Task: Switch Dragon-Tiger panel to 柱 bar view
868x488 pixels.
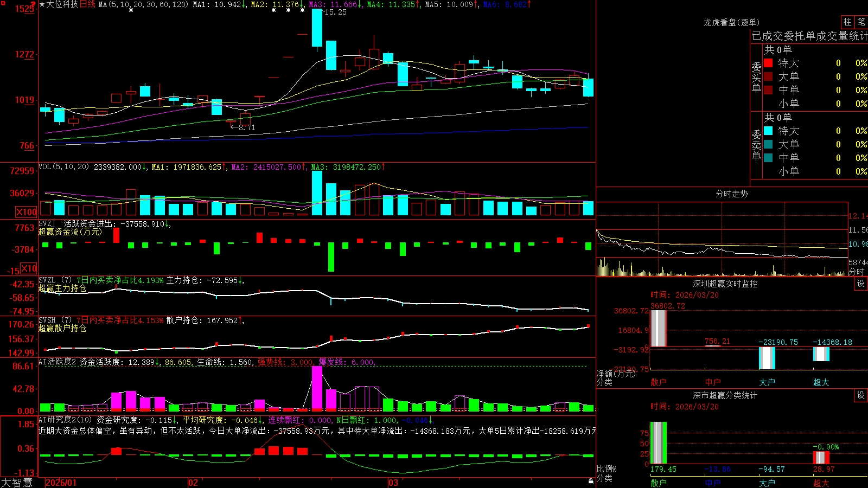Action: coord(847,22)
